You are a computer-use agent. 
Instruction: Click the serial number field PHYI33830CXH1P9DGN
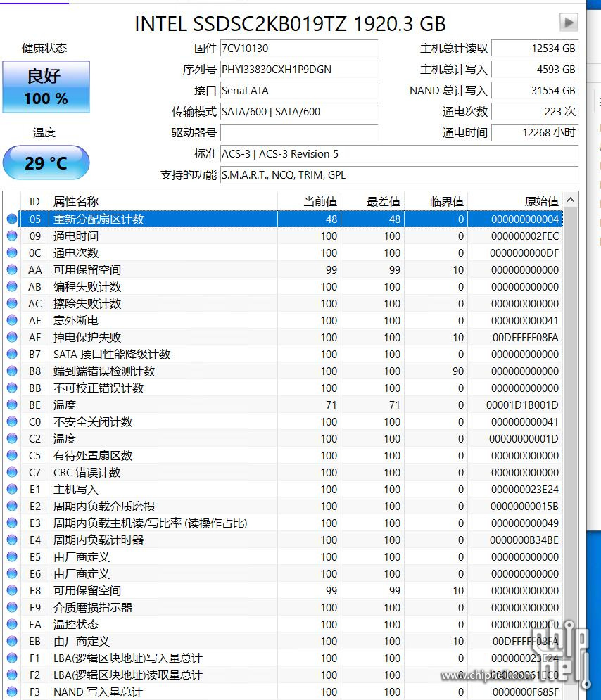pos(298,70)
